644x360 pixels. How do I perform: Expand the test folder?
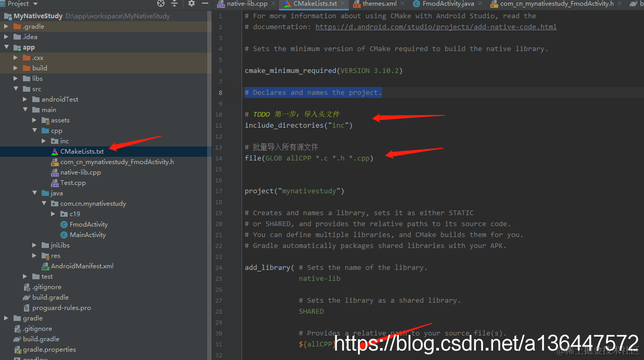coord(25,277)
